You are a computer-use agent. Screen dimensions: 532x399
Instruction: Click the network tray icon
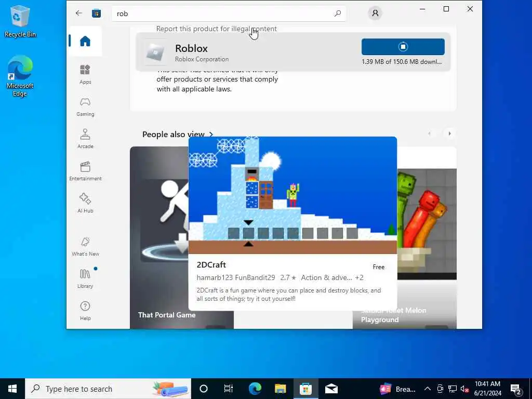[x=453, y=389]
